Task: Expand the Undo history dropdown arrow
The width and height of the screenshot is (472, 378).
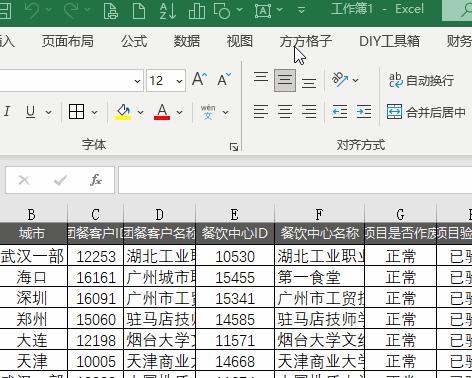Action: coord(49,9)
